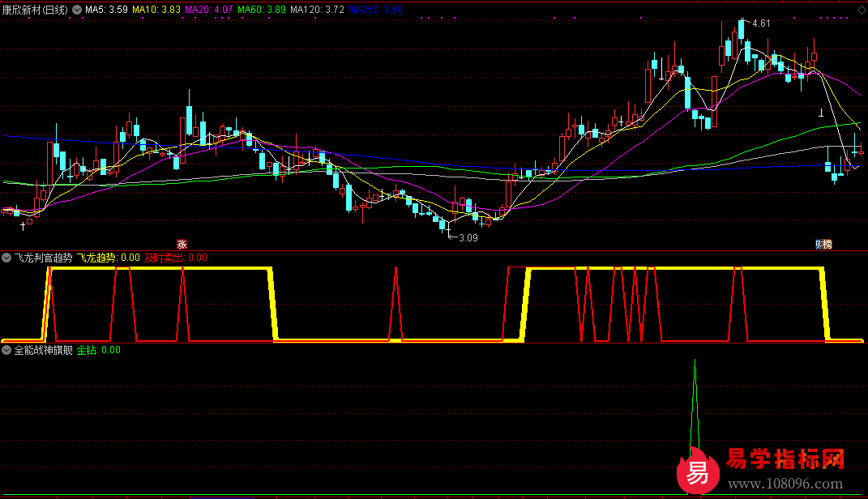Select the MA20: 4.07 label
This screenshot has width=868, height=499.
pos(209,10)
